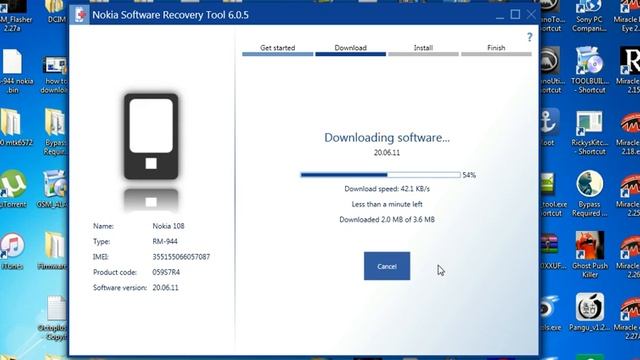
Task: Open the Ghost Push Killer desktop icon
Action: click(590, 255)
